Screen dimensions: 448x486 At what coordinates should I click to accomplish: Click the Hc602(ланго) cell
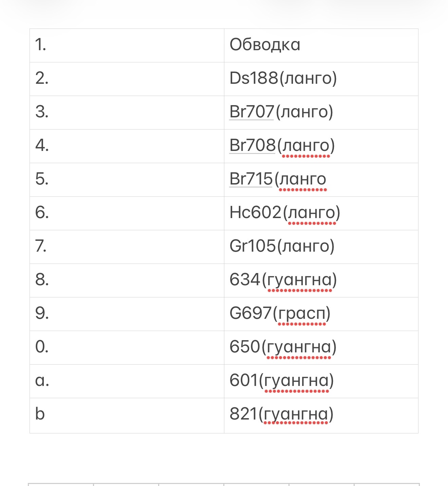[x=321, y=213]
